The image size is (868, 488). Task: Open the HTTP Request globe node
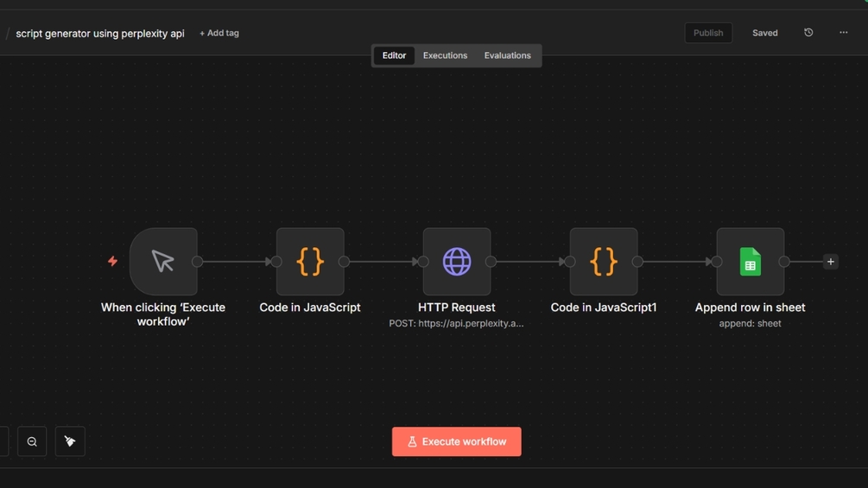(x=457, y=261)
